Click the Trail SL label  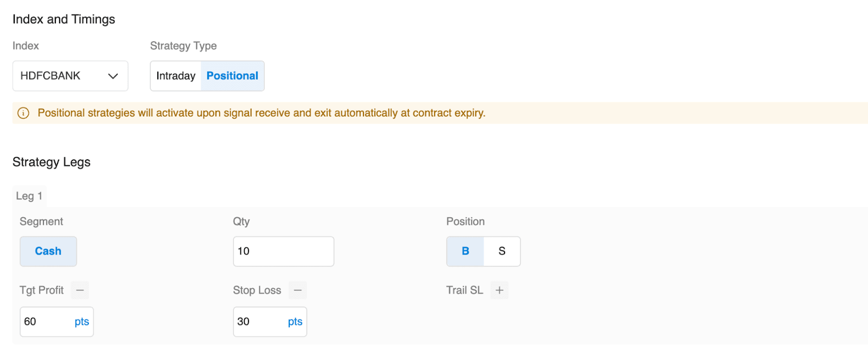click(464, 290)
